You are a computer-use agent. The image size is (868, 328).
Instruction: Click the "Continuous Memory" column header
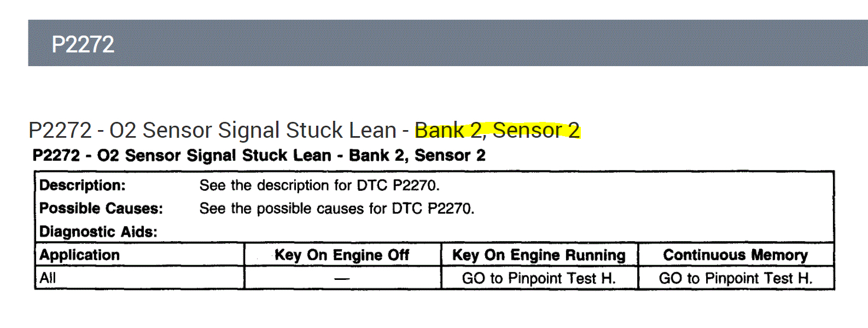[735, 255]
